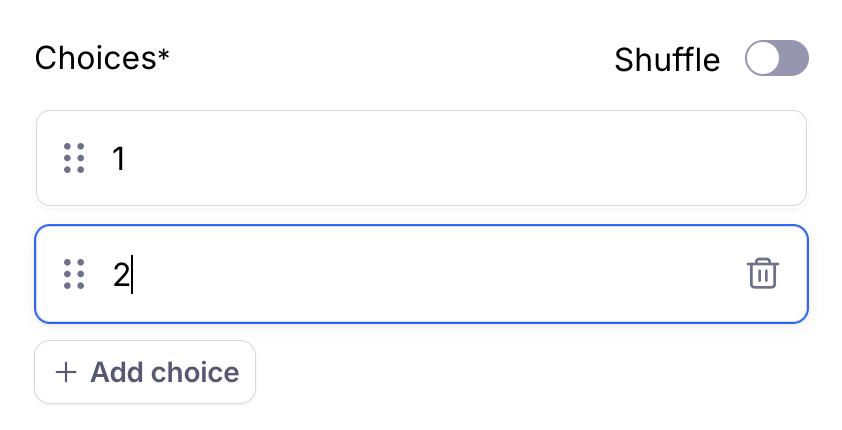Click the knob of the Shuffle switch
The width and height of the screenshot is (842, 430).
(762, 59)
